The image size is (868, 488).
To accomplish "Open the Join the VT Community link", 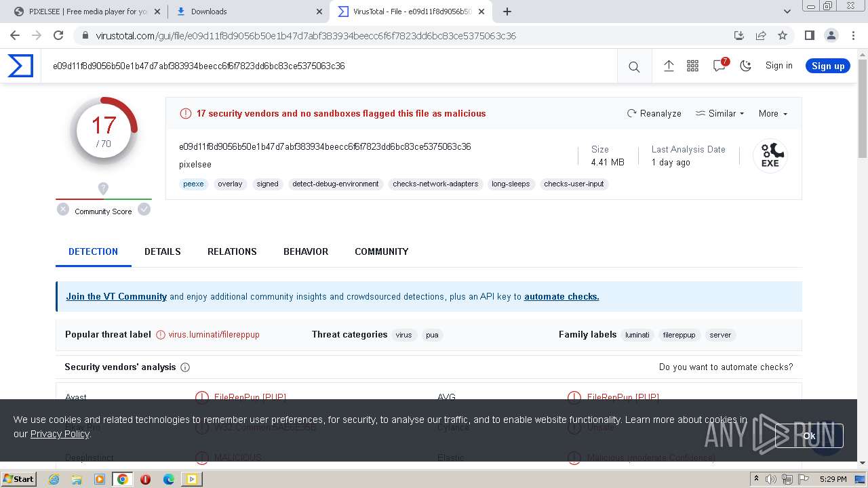I will tap(116, 296).
